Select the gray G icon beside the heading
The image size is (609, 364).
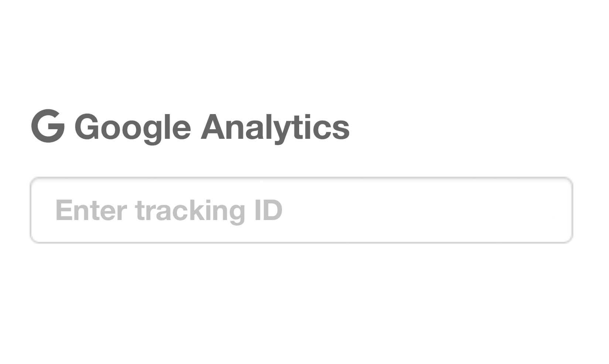point(48,126)
